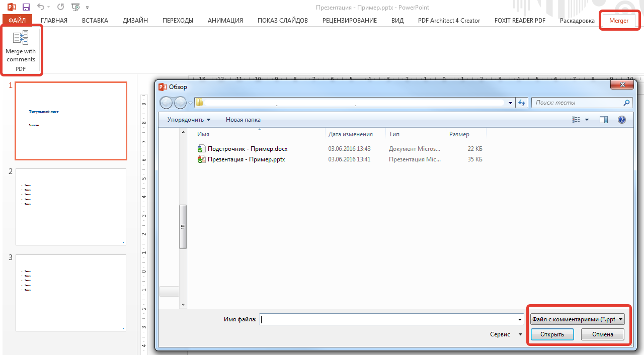Select slide 3 thumbnail
Image resolution: width=644 pixels, height=355 pixels.
71,293
